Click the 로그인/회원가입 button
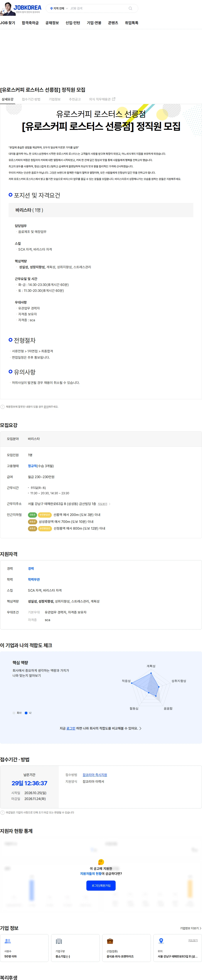 pos(101,886)
